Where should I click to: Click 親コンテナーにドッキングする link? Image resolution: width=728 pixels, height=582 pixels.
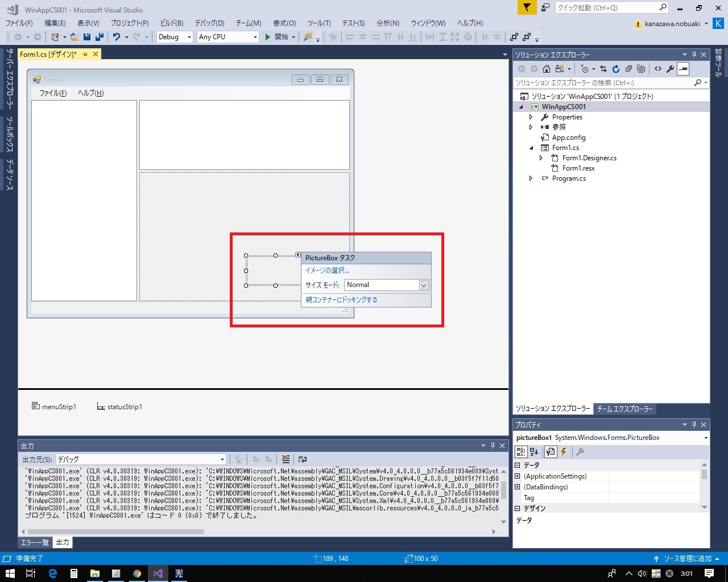click(x=341, y=300)
